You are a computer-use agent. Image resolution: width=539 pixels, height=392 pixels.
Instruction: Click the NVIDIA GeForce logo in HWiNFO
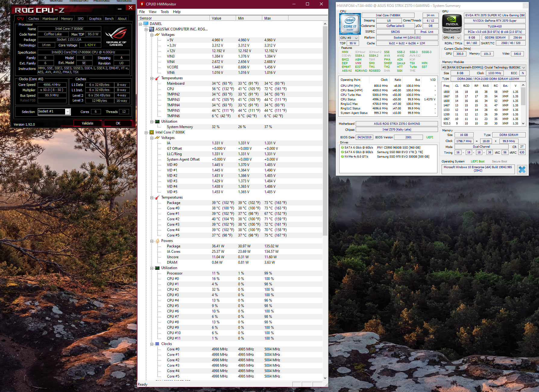tap(452, 23)
